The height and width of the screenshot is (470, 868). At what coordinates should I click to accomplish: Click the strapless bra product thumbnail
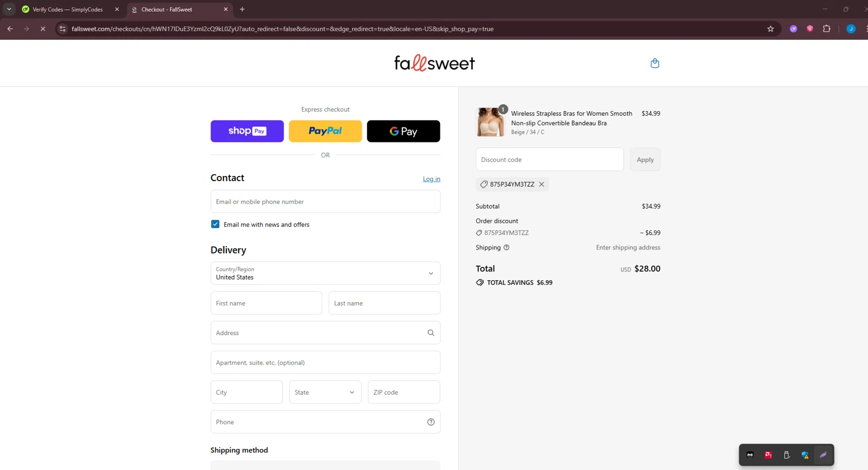[x=490, y=122]
